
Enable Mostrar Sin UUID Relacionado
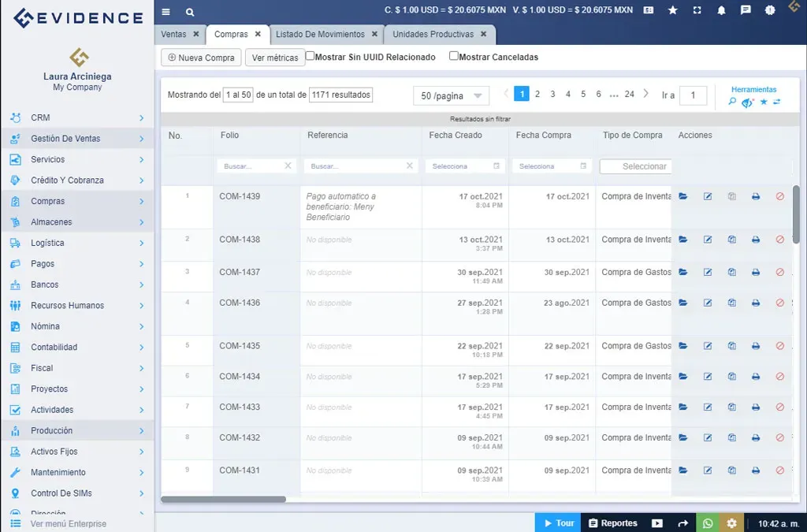309,56
